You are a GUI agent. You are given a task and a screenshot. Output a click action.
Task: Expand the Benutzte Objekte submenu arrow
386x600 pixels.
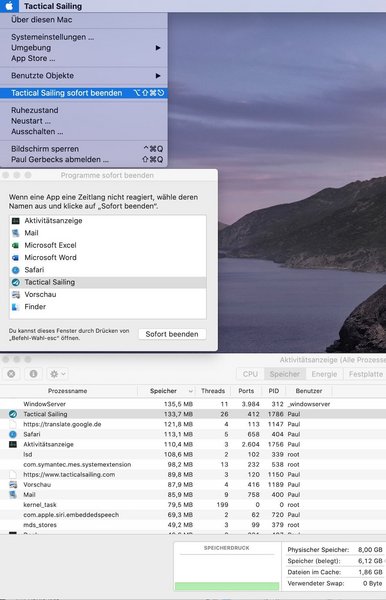pos(158,76)
